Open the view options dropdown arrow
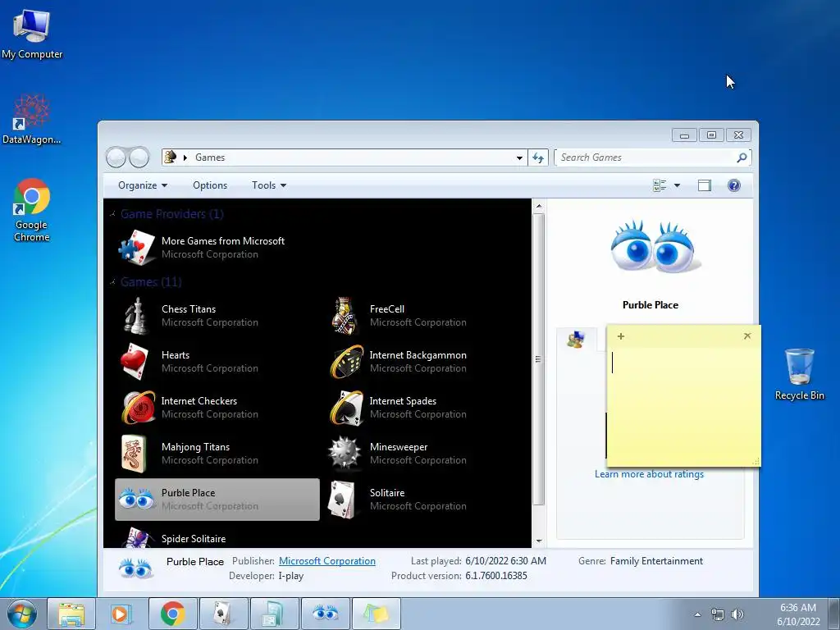This screenshot has height=630, width=840. pos(677,185)
